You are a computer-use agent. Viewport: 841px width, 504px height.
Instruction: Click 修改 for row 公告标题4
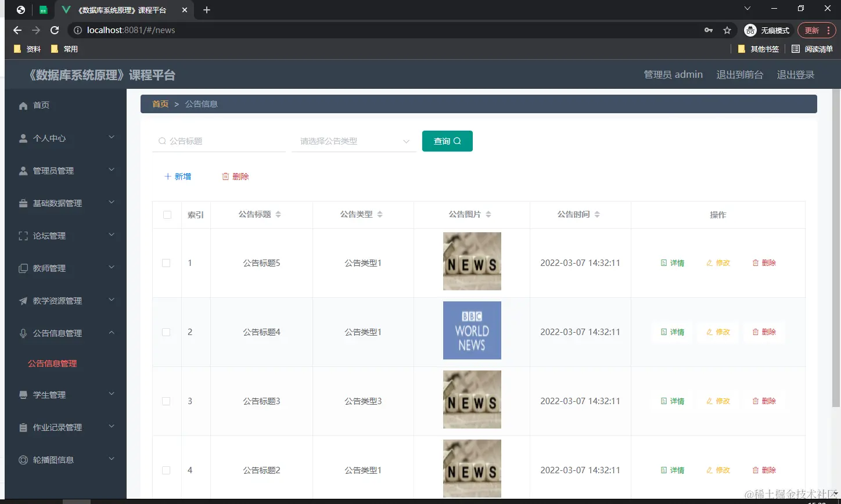718,332
